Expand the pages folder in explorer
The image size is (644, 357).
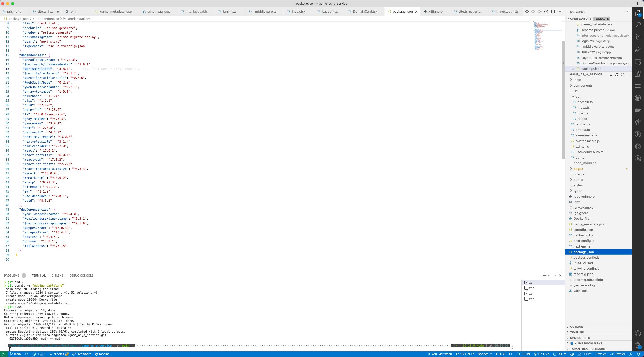(x=578, y=168)
